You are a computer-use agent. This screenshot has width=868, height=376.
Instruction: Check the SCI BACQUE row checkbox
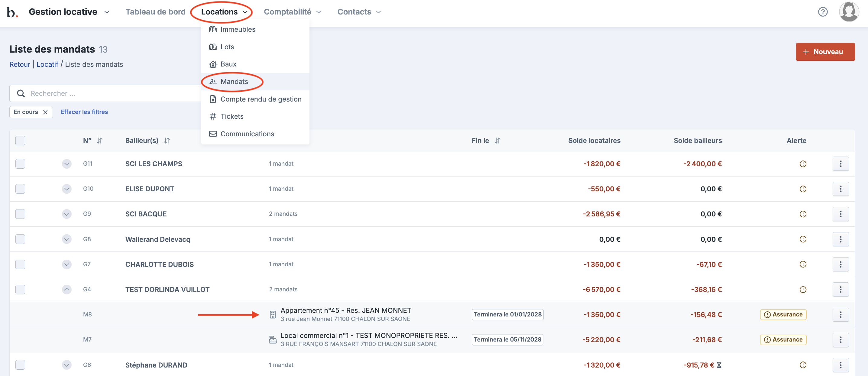coord(20,214)
